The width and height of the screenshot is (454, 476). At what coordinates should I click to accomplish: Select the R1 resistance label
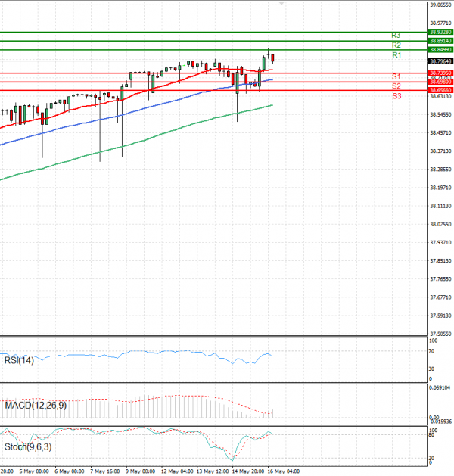pos(396,55)
